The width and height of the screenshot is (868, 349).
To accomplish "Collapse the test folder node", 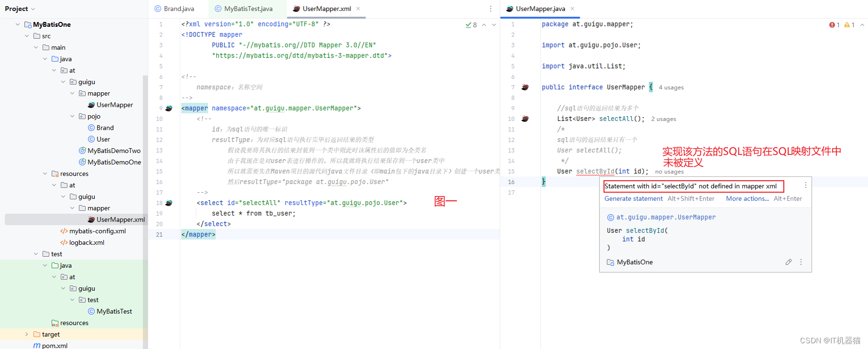I will pyautogui.click(x=36, y=254).
